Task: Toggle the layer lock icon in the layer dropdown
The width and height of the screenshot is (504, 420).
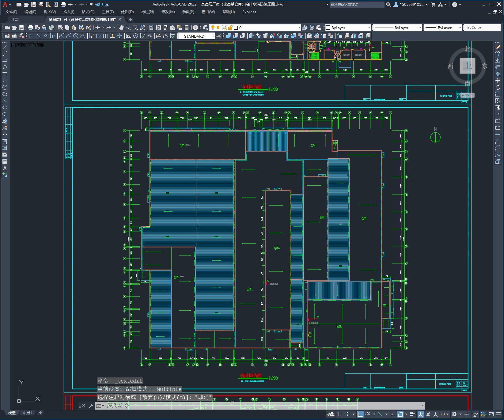Action: 230,28
